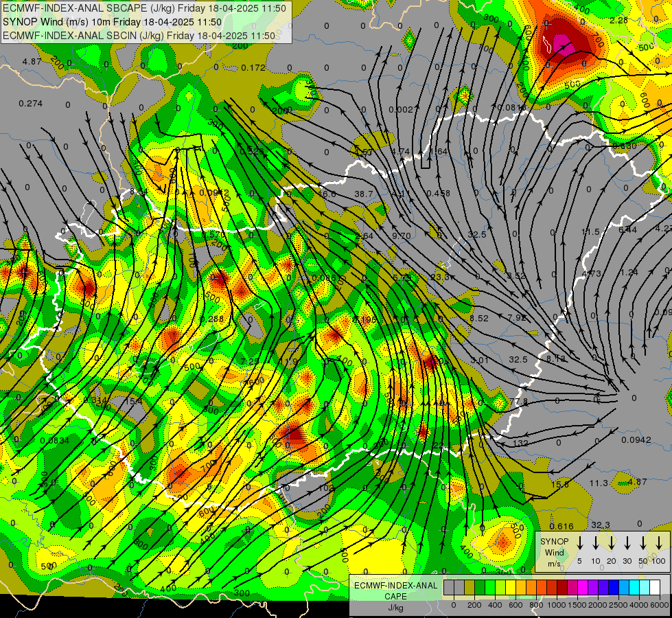The height and width of the screenshot is (618, 672).
Task: Click the wind arrow labeled 30 m/s
Action: coord(627,543)
